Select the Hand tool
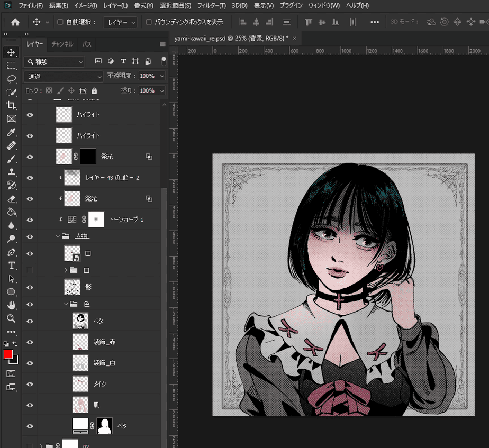Image resolution: width=489 pixels, height=448 pixels. 11,305
